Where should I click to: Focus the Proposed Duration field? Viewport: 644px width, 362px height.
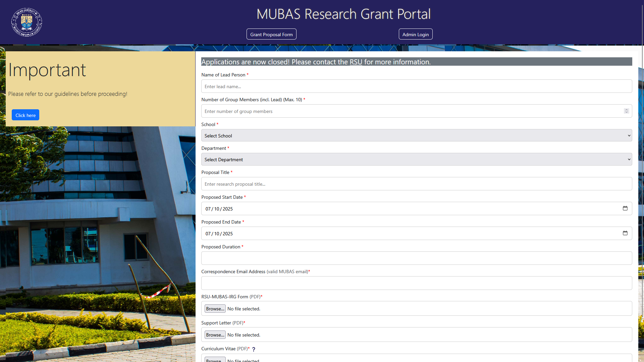(417, 258)
